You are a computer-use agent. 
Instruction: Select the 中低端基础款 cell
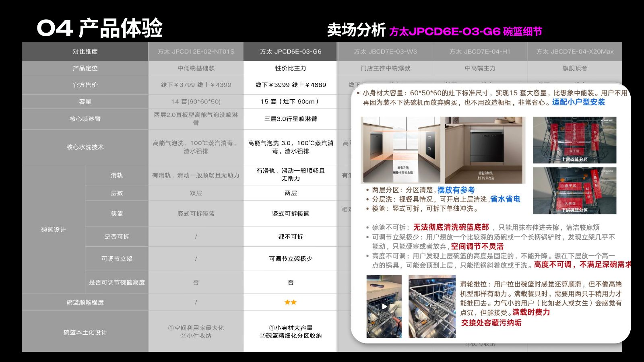tap(196, 68)
